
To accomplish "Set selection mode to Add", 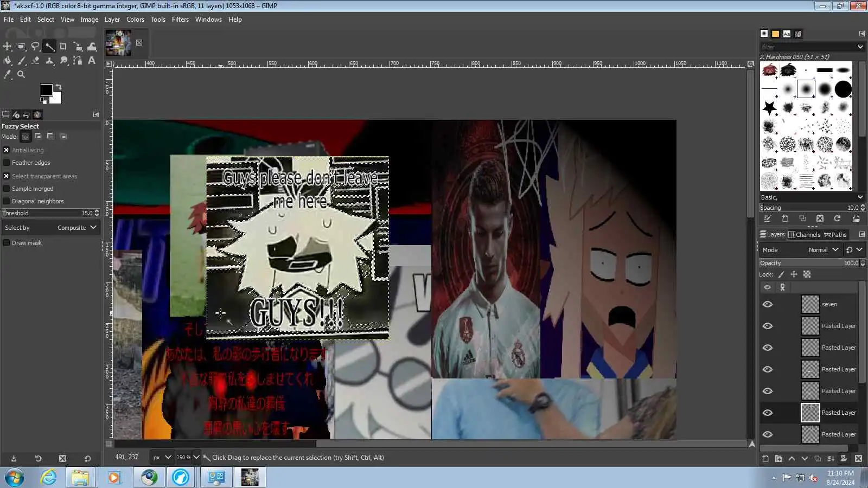I will click(x=38, y=137).
